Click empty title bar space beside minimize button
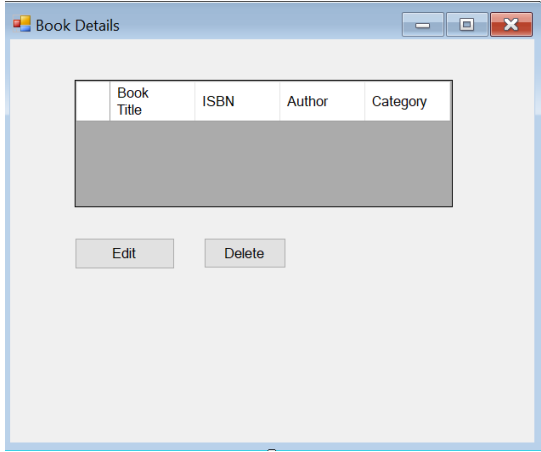 [260, 25]
